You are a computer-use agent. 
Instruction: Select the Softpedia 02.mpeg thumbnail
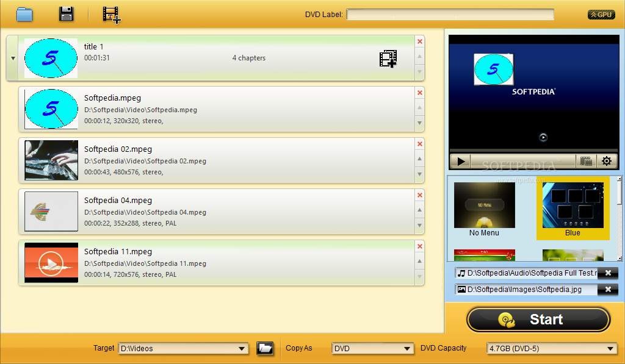pyautogui.click(x=51, y=160)
